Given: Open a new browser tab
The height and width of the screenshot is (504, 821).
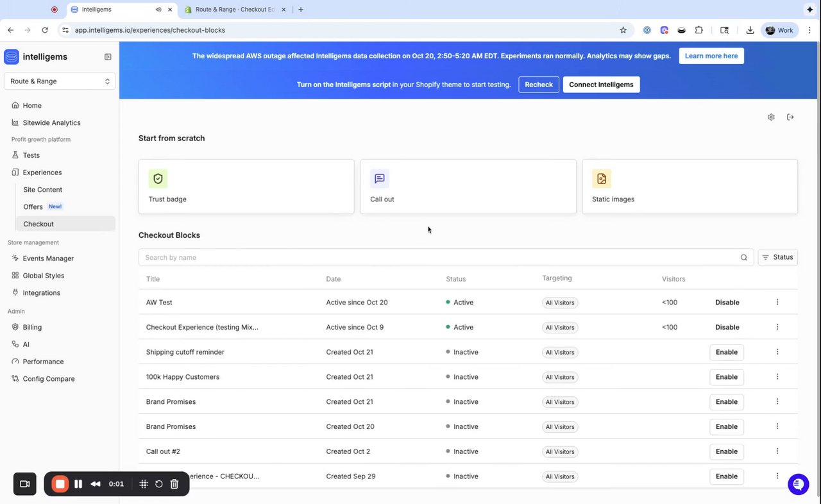Looking at the screenshot, I should (x=301, y=10).
